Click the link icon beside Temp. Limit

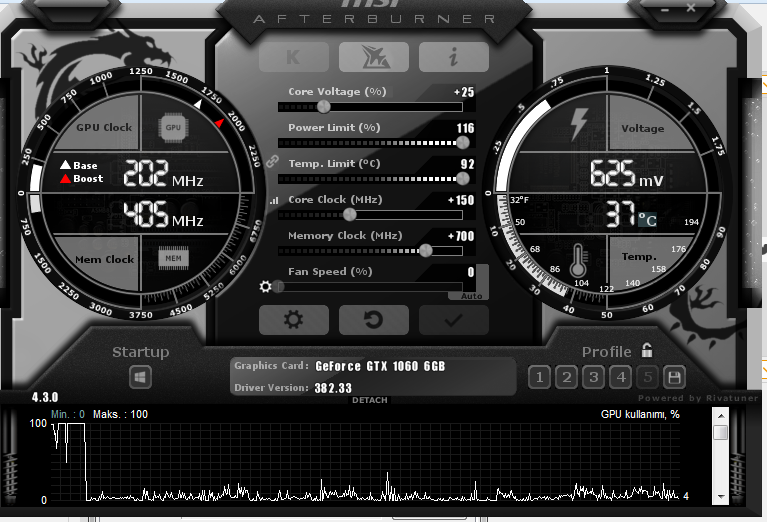pos(272,161)
